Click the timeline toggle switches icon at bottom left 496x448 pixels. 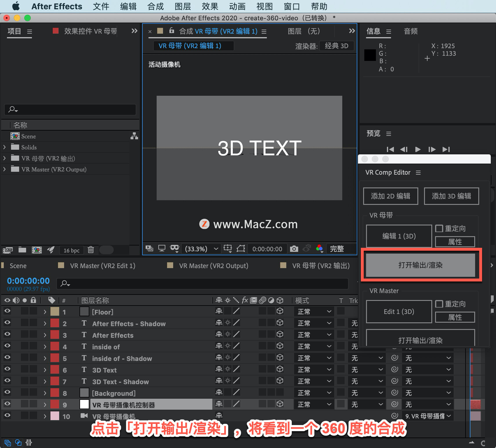tap(8, 443)
